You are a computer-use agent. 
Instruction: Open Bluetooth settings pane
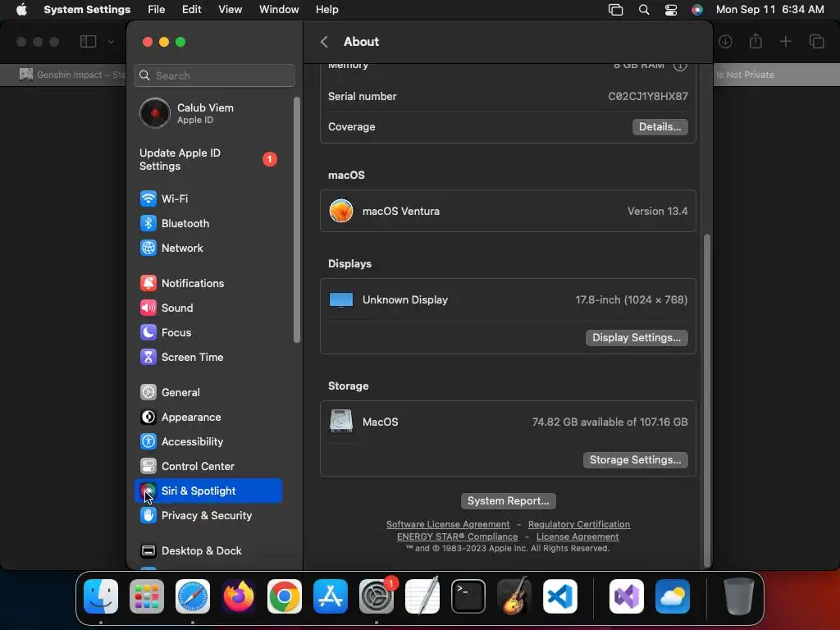[x=208, y=223]
